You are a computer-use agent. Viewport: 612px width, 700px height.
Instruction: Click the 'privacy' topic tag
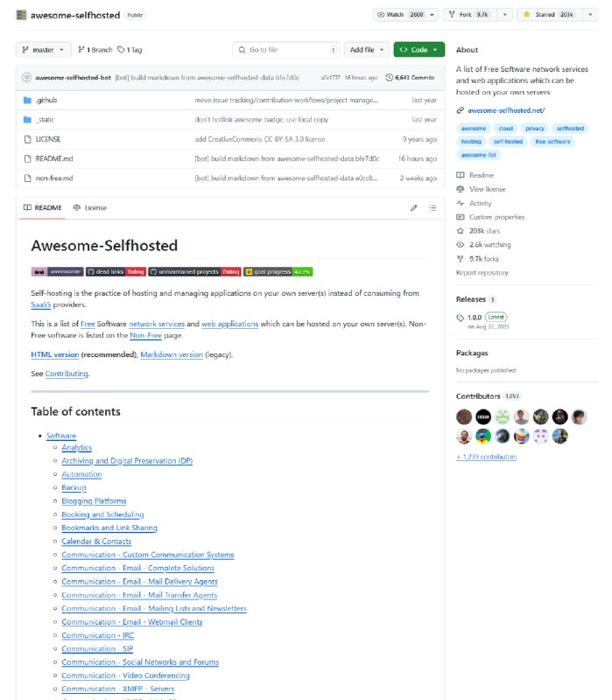pos(535,129)
